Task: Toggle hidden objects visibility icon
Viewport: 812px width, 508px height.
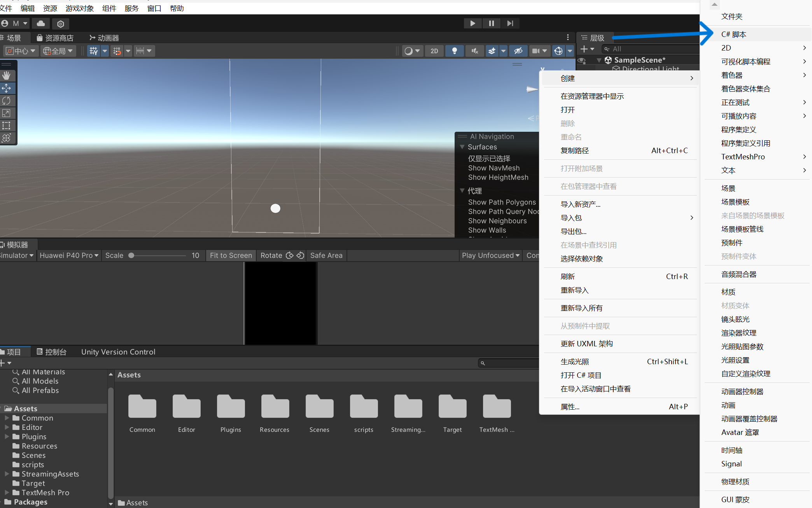Action: point(518,51)
